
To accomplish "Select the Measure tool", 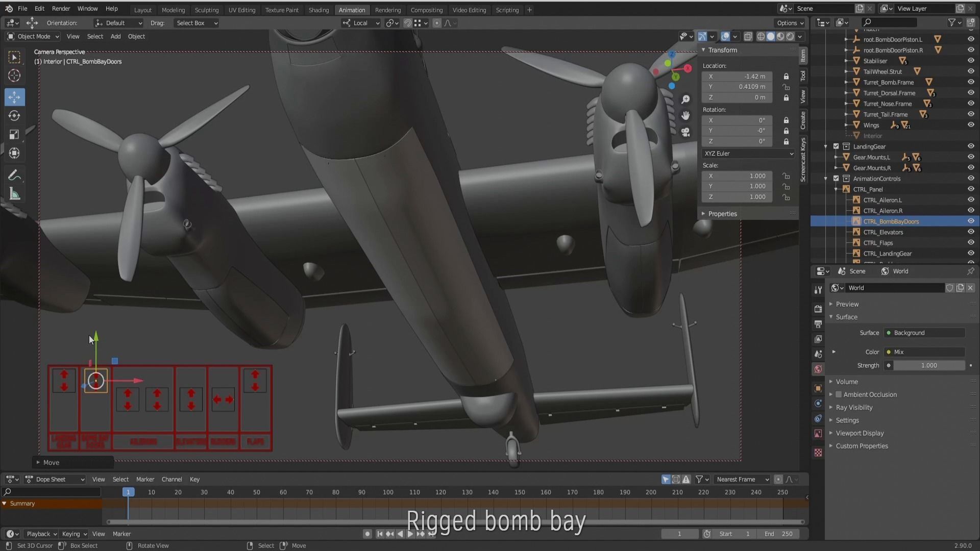I will coord(14,194).
